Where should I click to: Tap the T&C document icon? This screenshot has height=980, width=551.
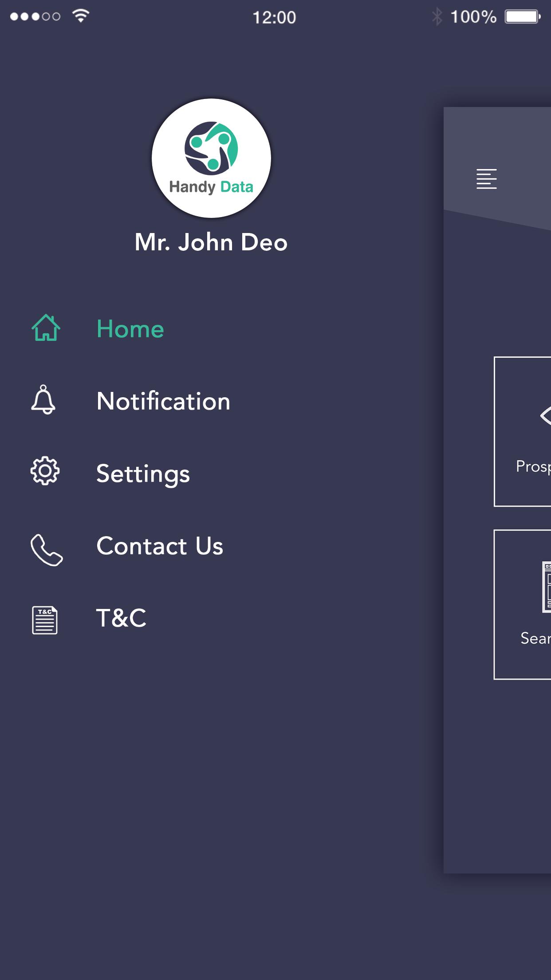[x=45, y=620]
